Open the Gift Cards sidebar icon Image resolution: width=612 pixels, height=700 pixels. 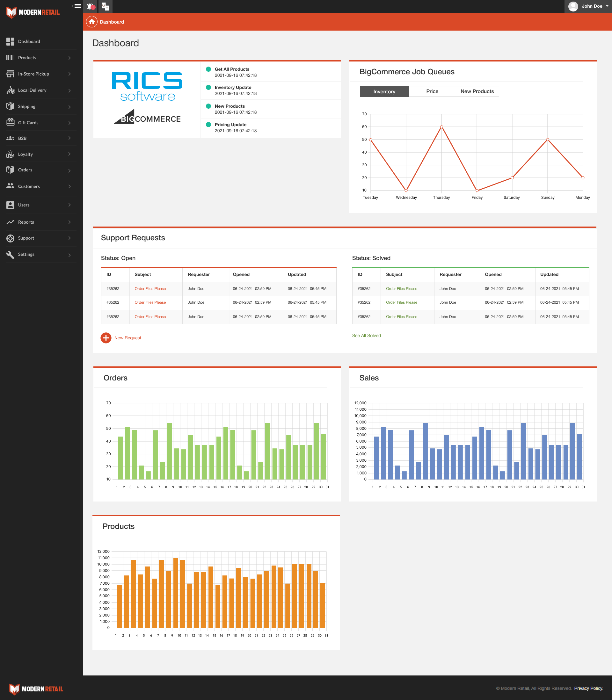click(x=11, y=123)
